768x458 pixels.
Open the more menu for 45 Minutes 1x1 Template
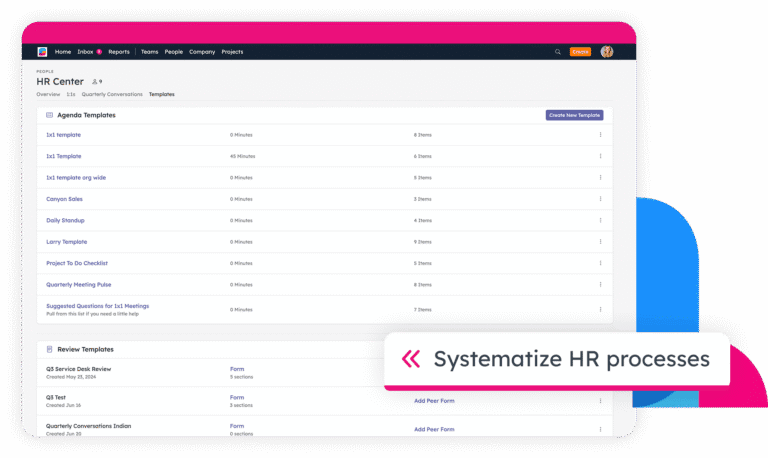pos(600,156)
